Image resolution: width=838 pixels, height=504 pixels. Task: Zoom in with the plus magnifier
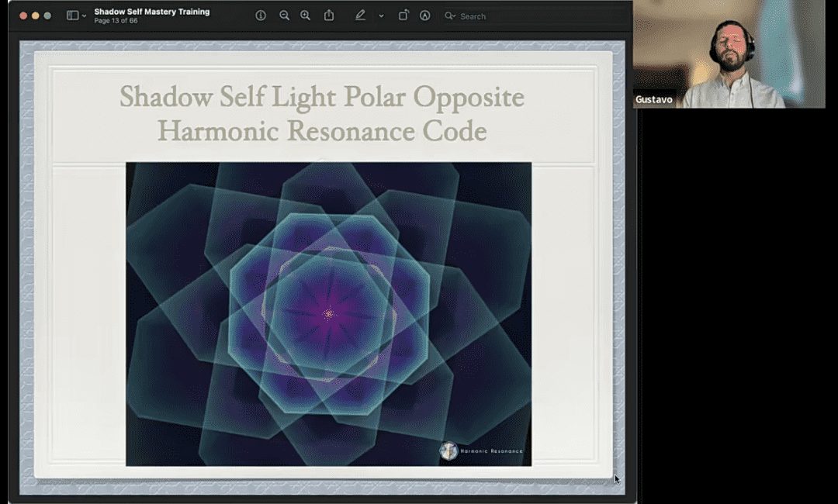click(x=305, y=16)
